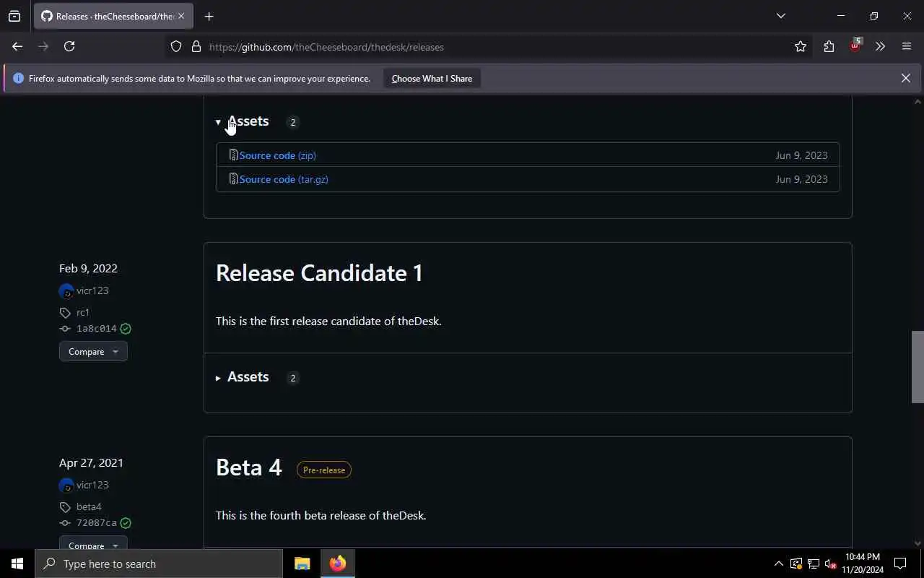Click the info icon in notification bar
Viewport: 924px width, 578px height.
click(x=18, y=78)
